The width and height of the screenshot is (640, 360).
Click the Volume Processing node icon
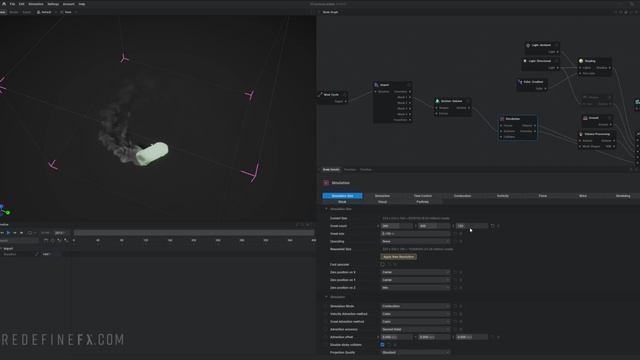[581, 134]
